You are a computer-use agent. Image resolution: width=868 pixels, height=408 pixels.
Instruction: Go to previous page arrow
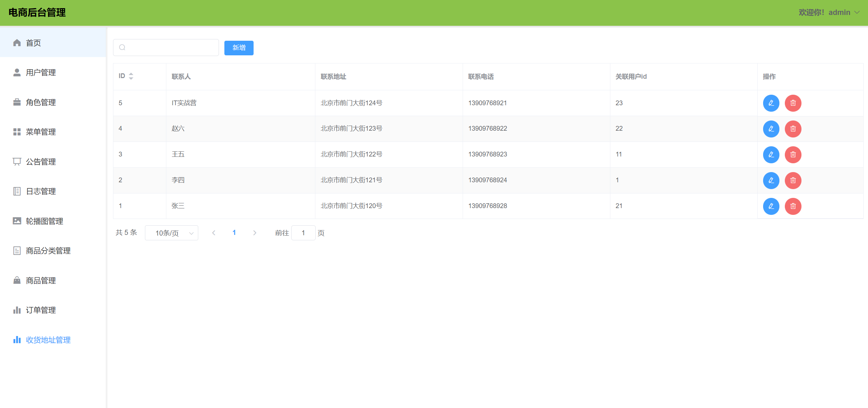214,233
